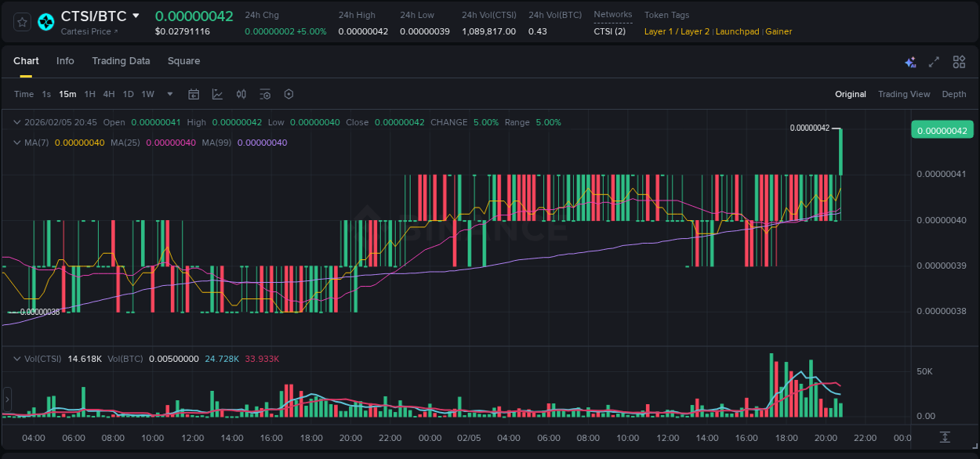This screenshot has width=980, height=459.
Task: Expand the Networks CTSI (2) selector
Action: pyautogui.click(x=610, y=33)
